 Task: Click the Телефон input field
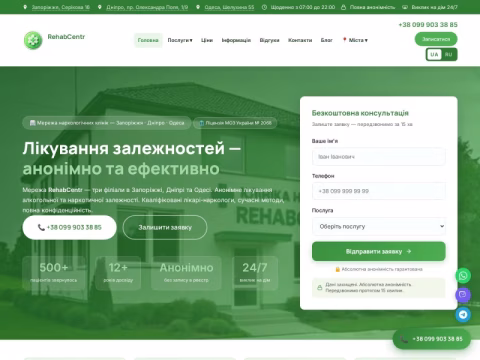379,191
